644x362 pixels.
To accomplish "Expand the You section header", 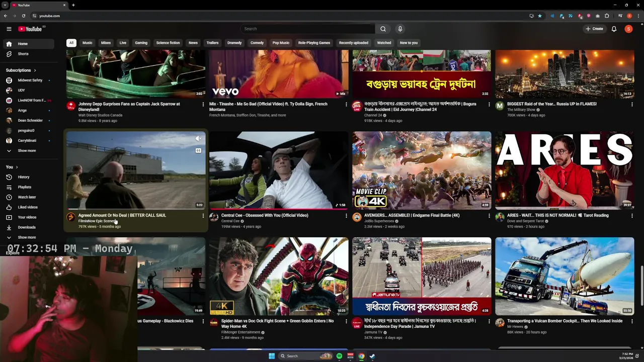I will coord(12,167).
